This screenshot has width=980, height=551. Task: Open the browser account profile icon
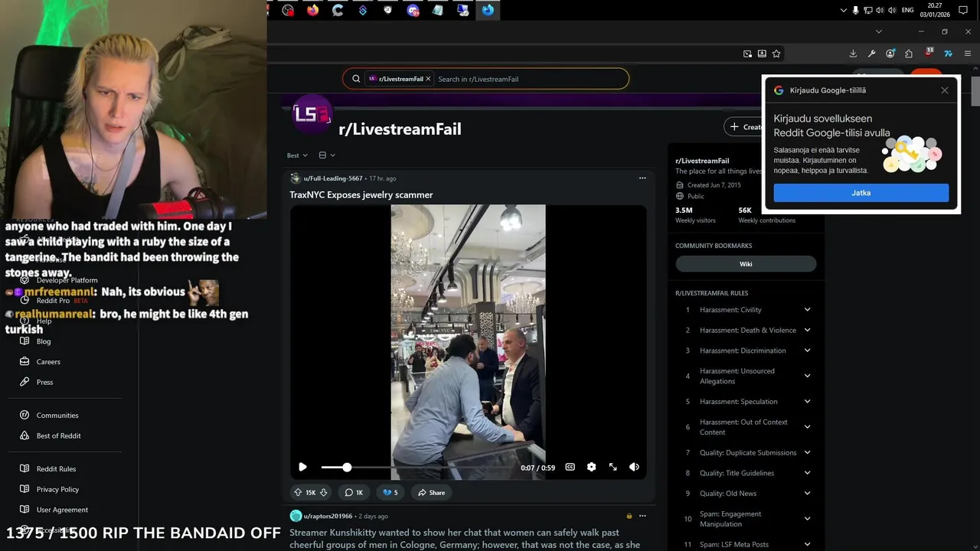click(x=890, y=54)
